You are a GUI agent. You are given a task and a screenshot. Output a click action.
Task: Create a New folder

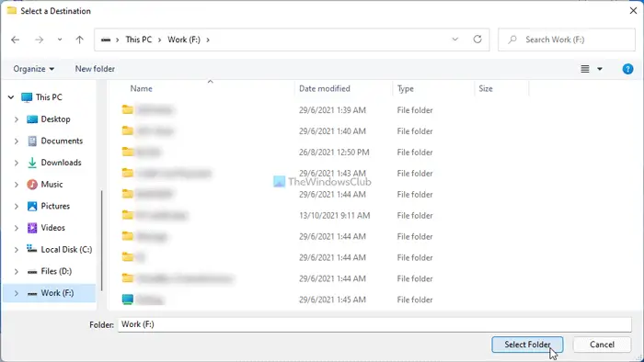pos(95,69)
